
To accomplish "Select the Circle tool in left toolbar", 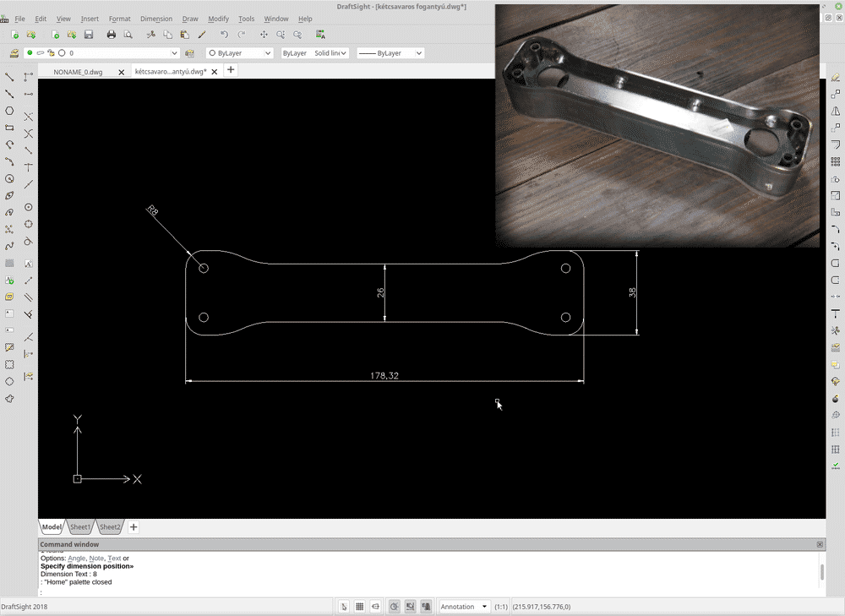I will (x=9, y=178).
